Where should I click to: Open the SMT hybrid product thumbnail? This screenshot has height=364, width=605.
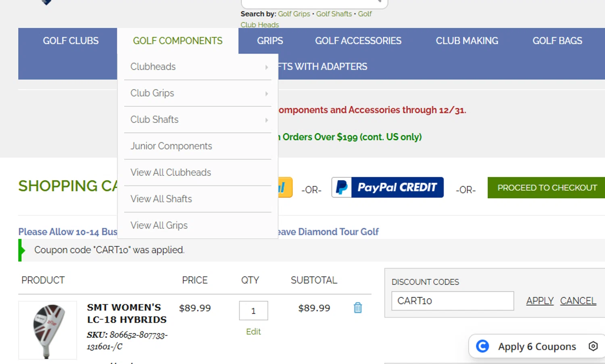click(48, 330)
